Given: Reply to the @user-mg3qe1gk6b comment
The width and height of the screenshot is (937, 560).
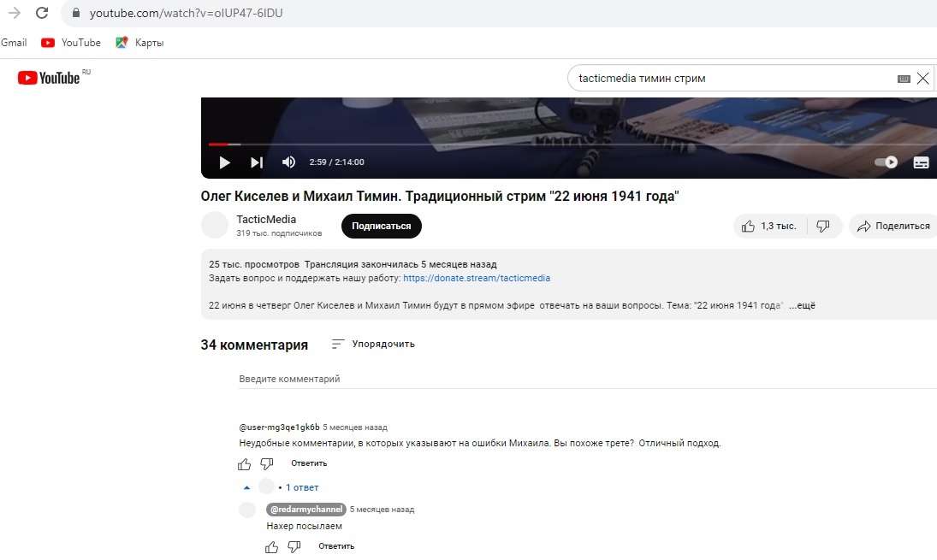Looking at the screenshot, I should (309, 463).
